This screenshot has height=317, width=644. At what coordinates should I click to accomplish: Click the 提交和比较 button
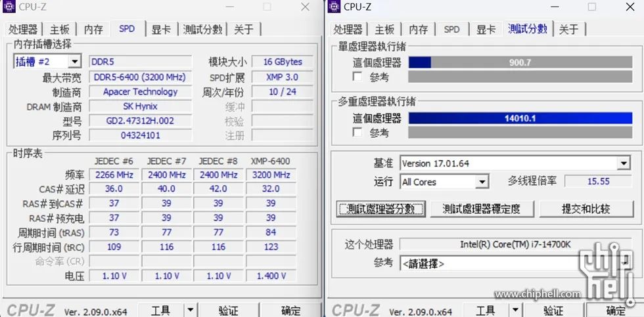click(586, 209)
